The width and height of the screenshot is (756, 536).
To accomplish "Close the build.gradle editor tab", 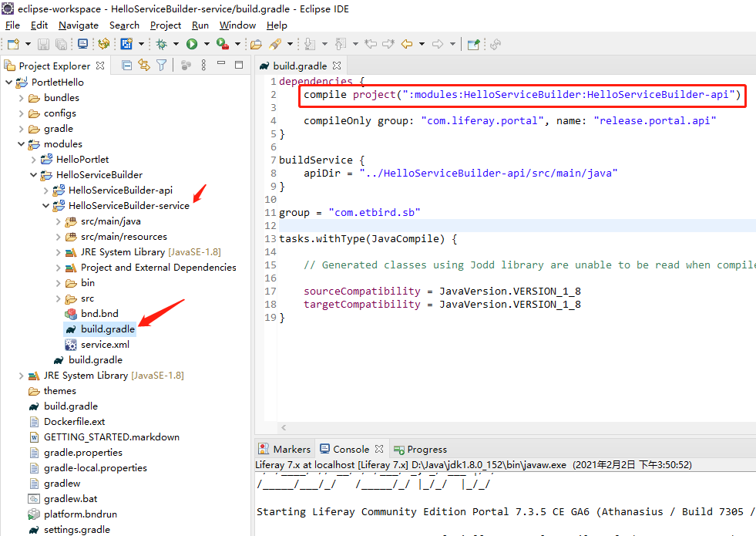I will click(x=337, y=65).
